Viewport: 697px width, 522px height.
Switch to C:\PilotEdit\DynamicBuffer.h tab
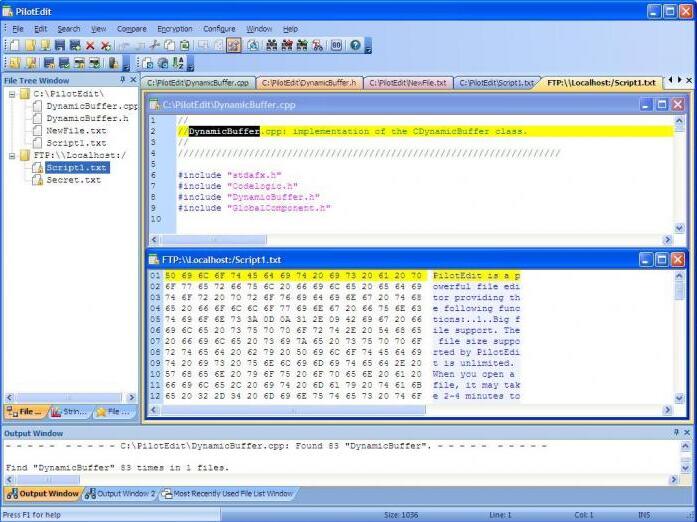309,83
